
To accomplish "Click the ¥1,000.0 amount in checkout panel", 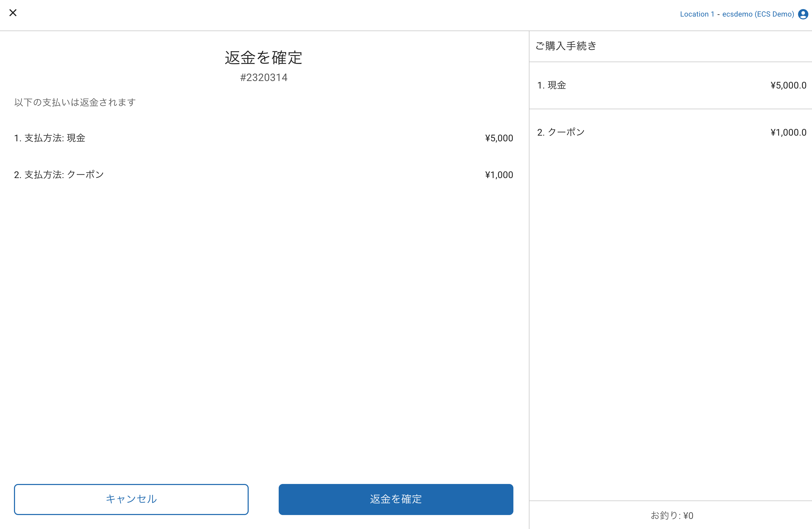I will coord(788,133).
